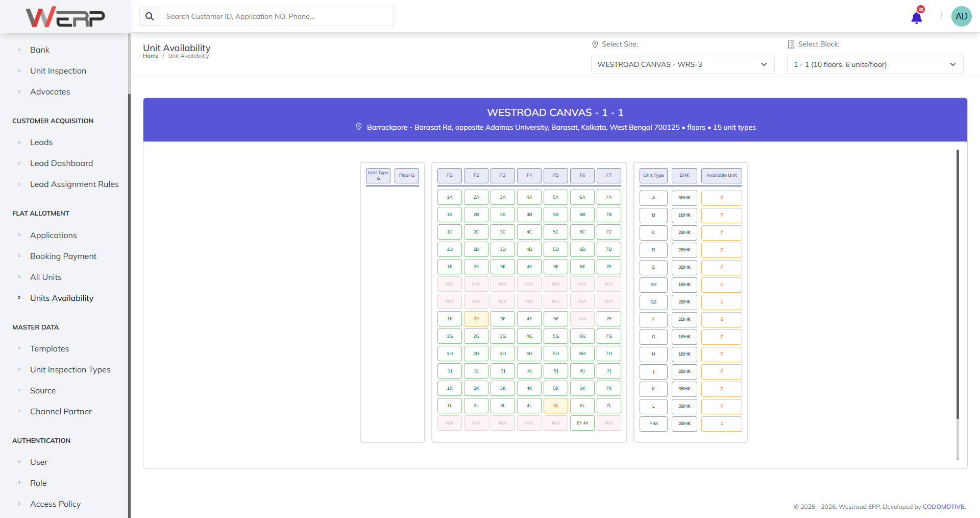
Task: Navigate to Source
Action: (43, 390)
